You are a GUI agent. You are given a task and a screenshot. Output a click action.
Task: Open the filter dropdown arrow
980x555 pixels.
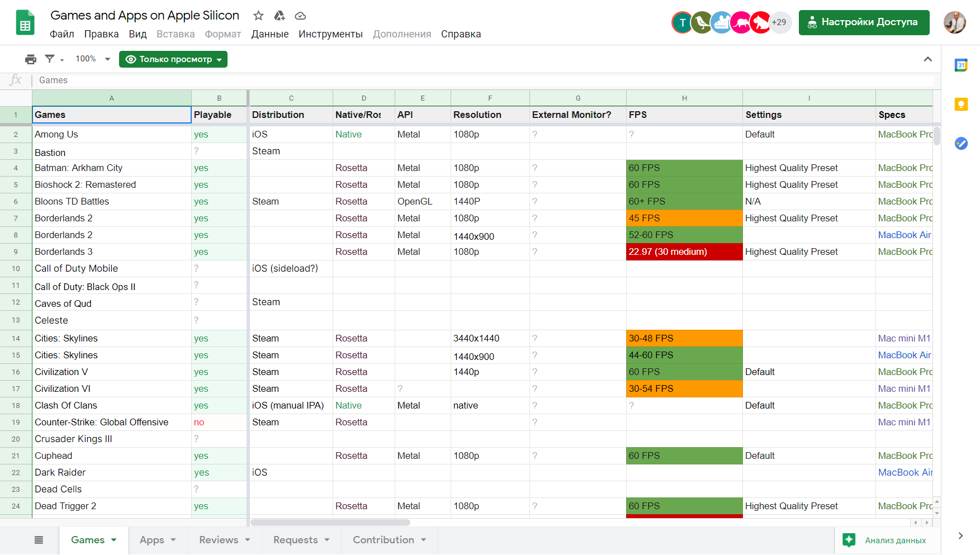point(62,60)
